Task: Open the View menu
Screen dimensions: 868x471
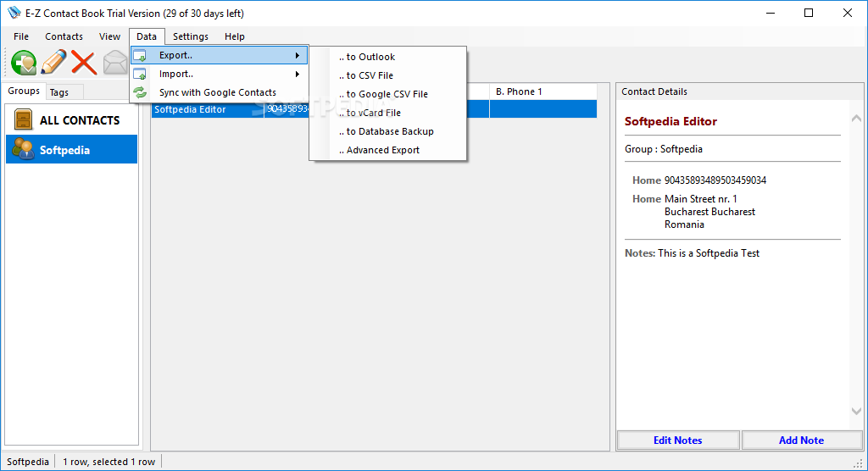Action: [x=109, y=36]
